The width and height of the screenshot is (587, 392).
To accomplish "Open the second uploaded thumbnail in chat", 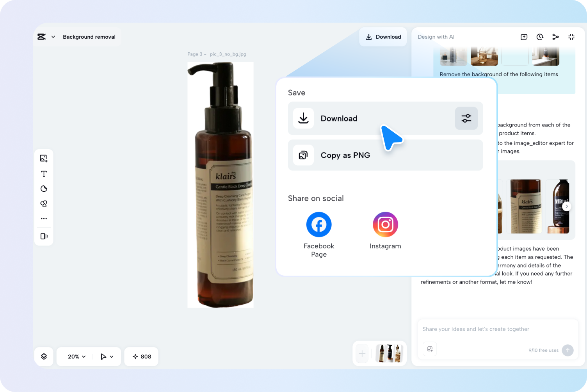I will point(484,56).
